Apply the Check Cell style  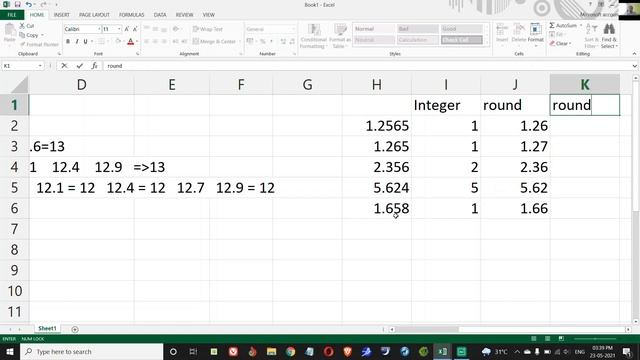click(x=462, y=40)
